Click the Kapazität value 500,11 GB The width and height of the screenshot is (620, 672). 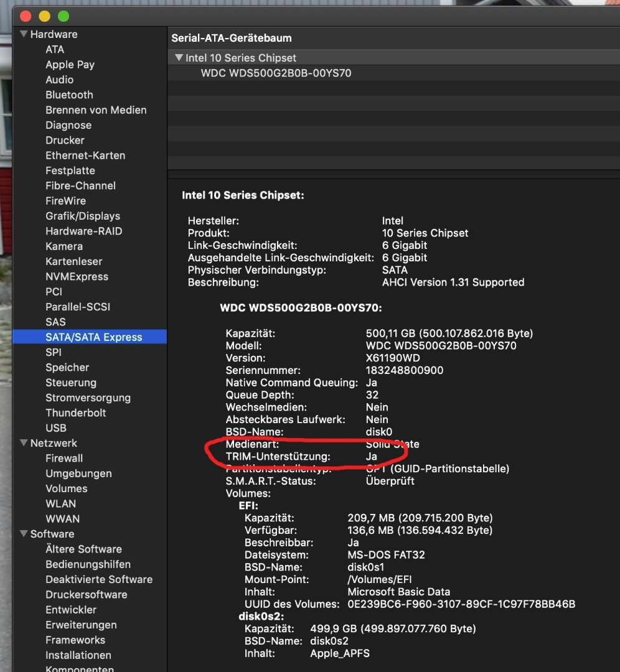(449, 333)
